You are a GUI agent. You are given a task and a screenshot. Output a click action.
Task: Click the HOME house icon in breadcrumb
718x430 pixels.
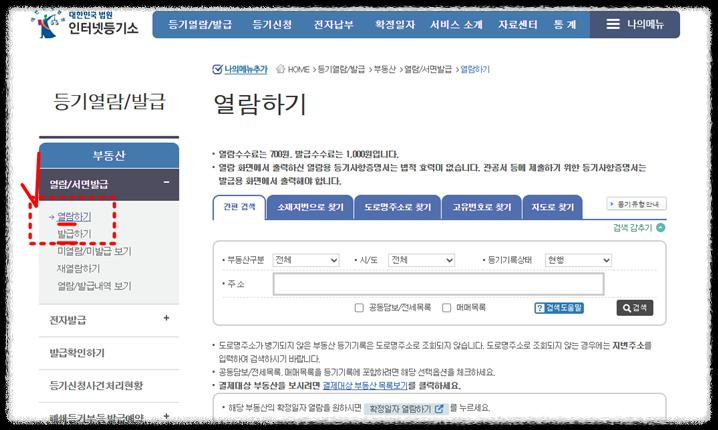[x=280, y=69]
